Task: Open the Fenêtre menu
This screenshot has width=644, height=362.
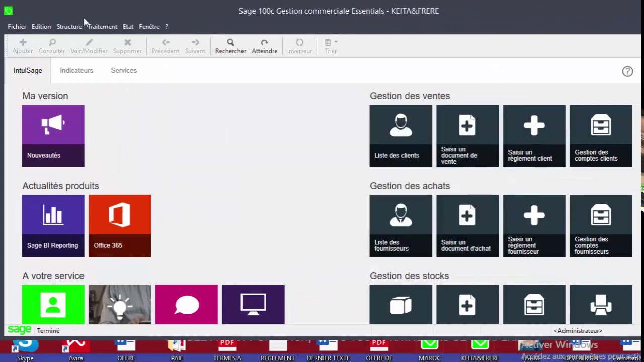Action: coord(149,27)
